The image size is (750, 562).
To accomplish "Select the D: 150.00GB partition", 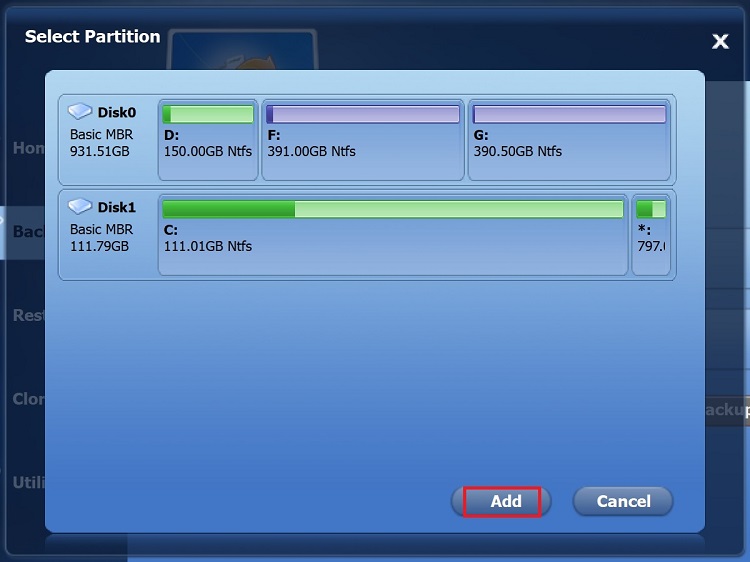I will click(x=208, y=140).
